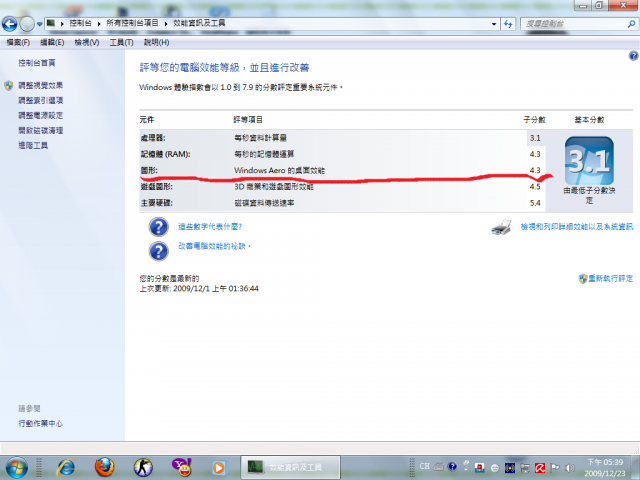Click the 子分數 column header
This screenshot has height=480, width=640.
click(x=534, y=120)
